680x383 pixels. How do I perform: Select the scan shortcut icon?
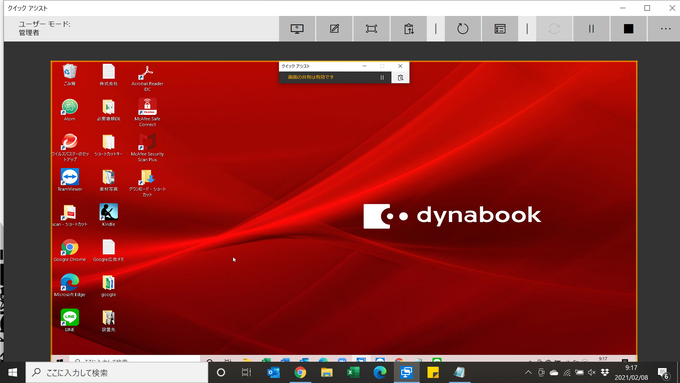69,215
